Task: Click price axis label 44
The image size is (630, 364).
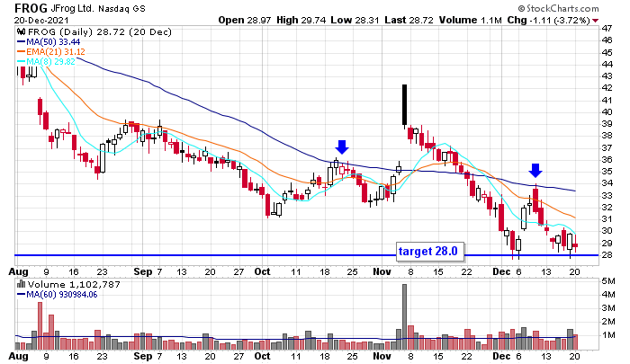Action: coord(607,64)
